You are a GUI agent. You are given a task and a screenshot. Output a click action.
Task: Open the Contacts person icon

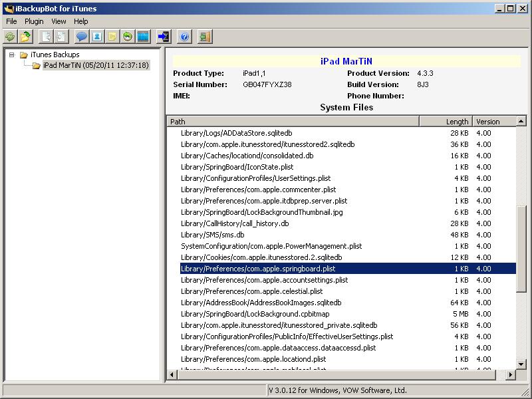point(97,37)
